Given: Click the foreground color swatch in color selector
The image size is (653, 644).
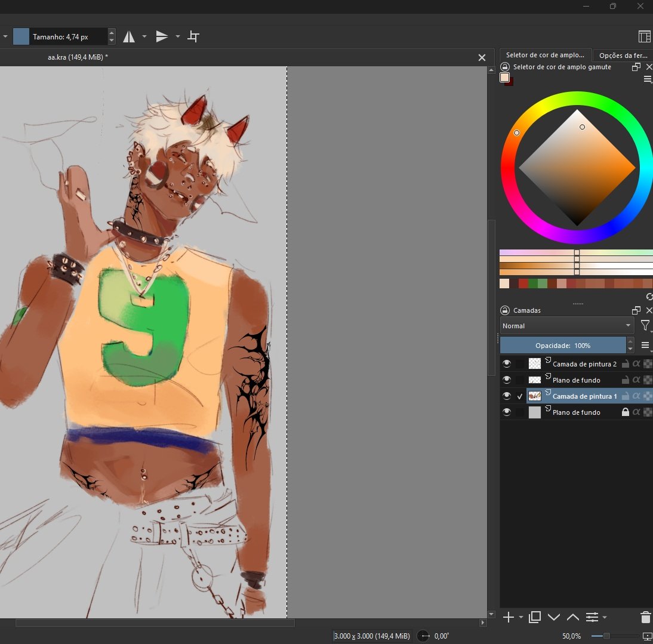Looking at the screenshot, I should [504, 78].
